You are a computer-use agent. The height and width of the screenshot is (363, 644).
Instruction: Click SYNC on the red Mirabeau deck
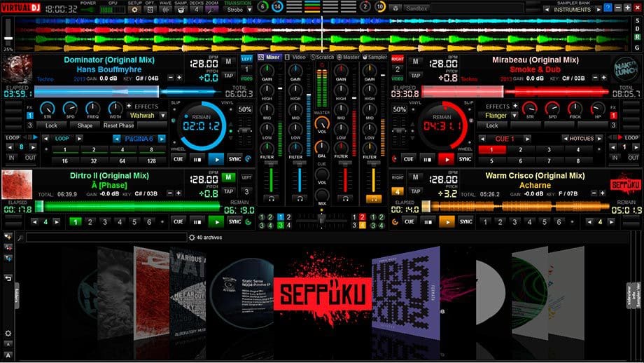tap(465, 159)
